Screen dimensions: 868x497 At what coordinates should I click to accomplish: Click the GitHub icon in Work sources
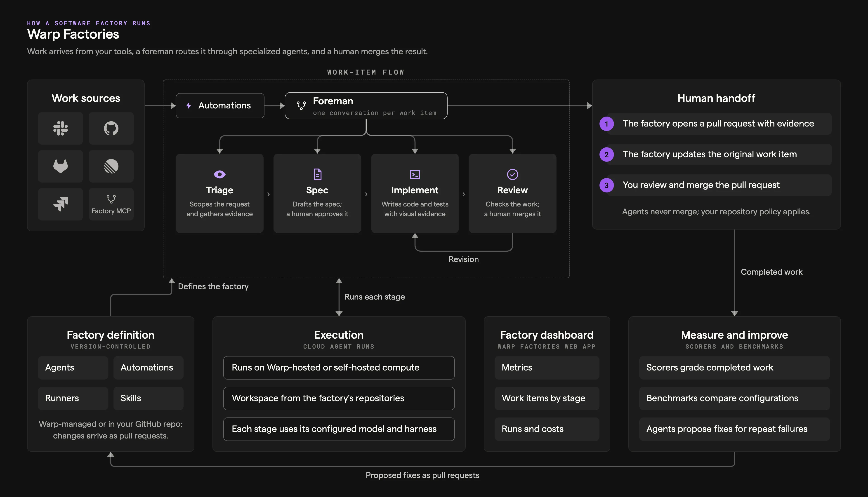point(111,128)
